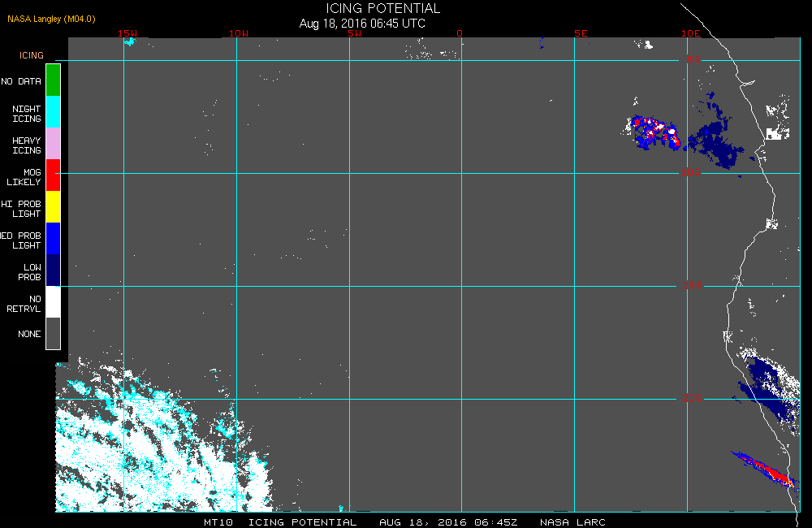Click the blue MED PROB LIGHT swatch
This screenshot has width=812, height=528.
[54, 238]
